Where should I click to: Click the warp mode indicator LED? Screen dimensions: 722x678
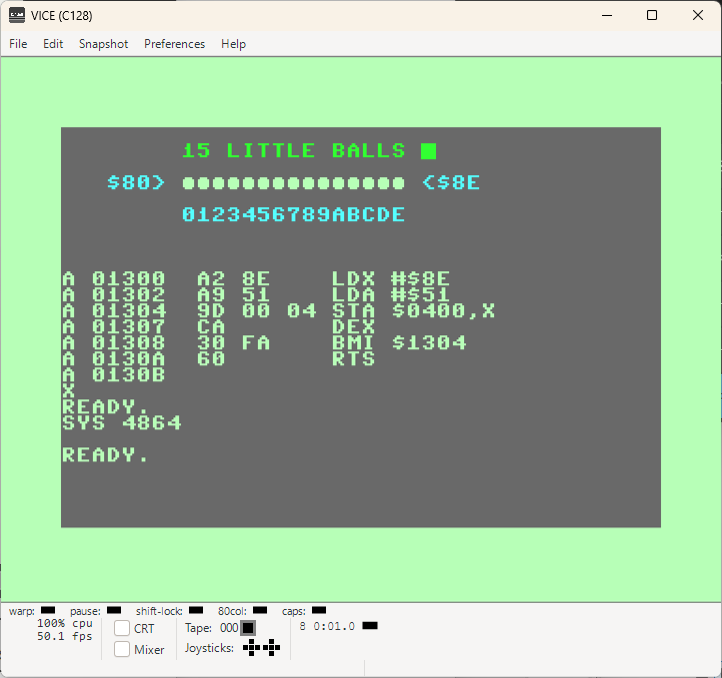tap(48, 610)
